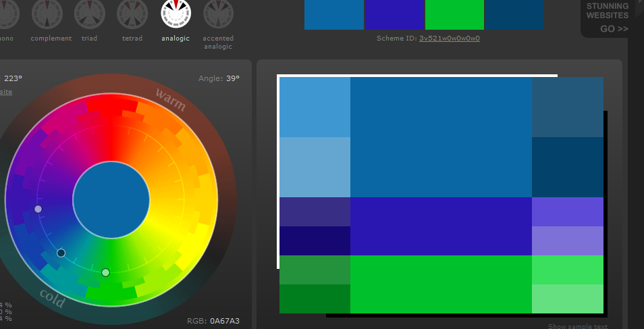Click the dark blue handle on the color wheel
This screenshot has width=644, height=329.
pyautogui.click(x=61, y=253)
